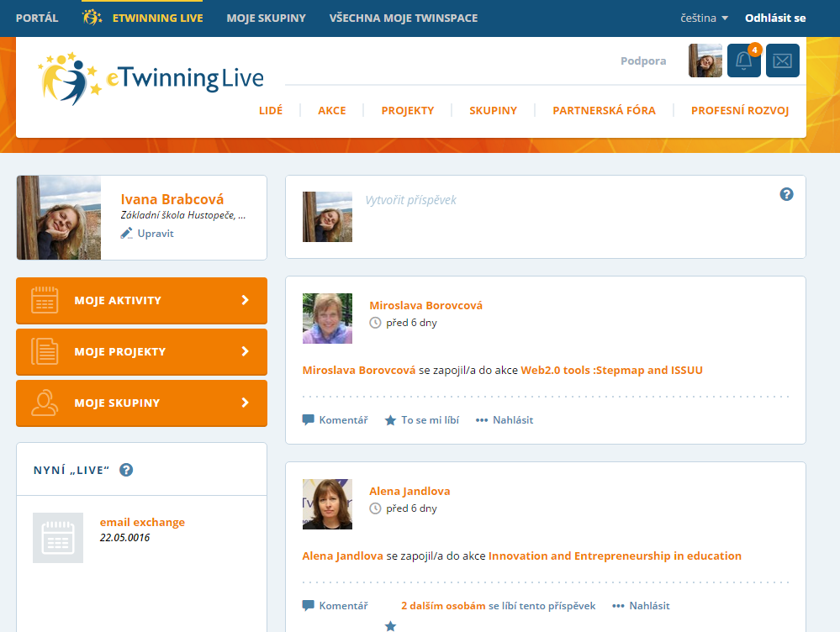The width and height of the screenshot is (840, 632).
Task: Expand Moje skupiny chevron arrow
Action: [246, 403]
